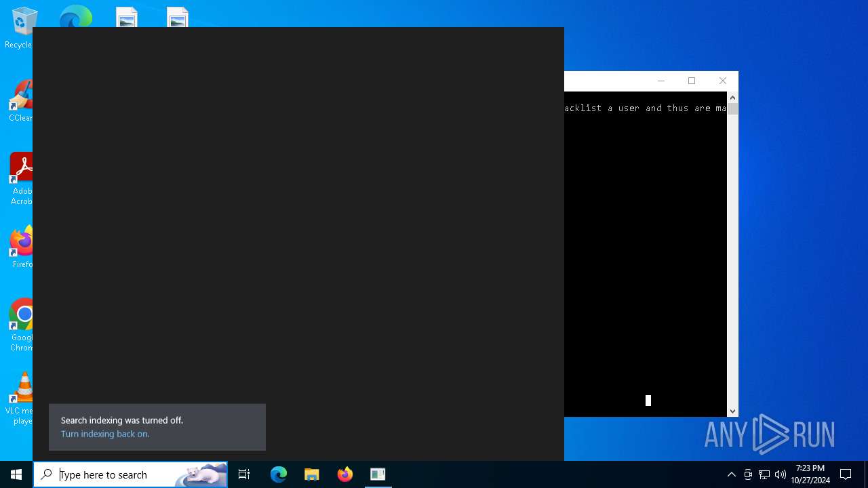Click the Type here to search box
This screenshot has width=868, height=488.
(130, 474)
